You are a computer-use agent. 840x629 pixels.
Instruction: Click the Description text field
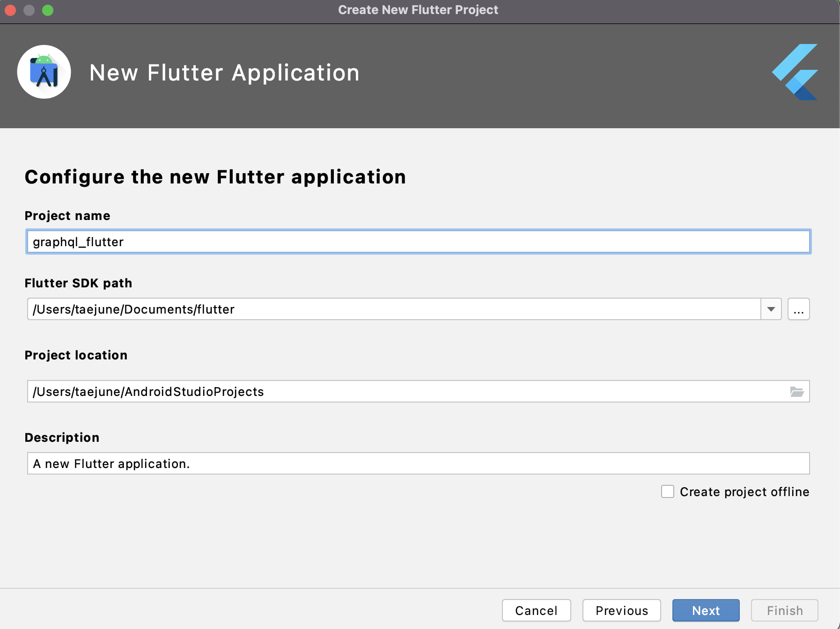tap(419, 463)
